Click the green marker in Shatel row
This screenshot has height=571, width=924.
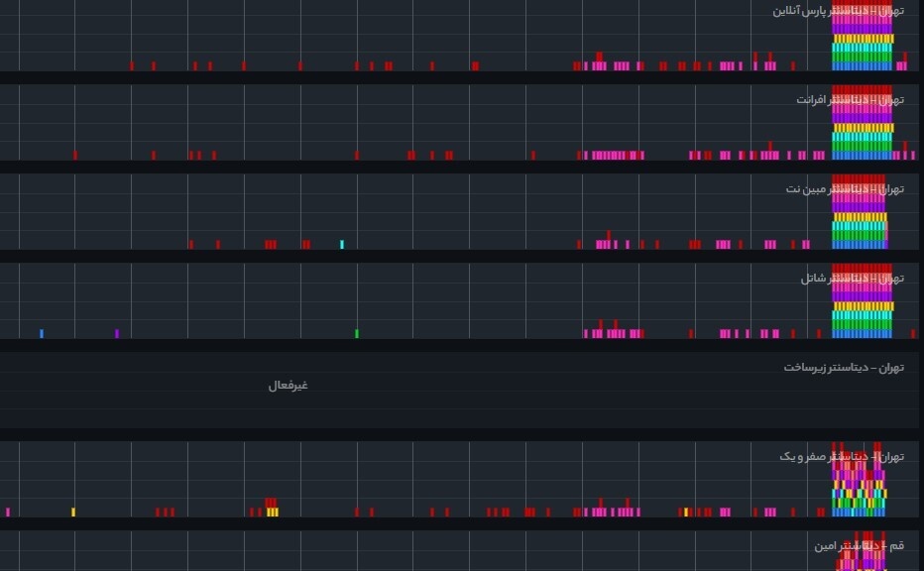(357, 333)
